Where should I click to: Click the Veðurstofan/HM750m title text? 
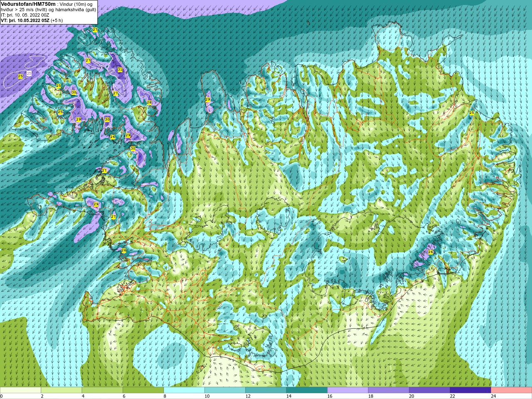pos(28,4)
